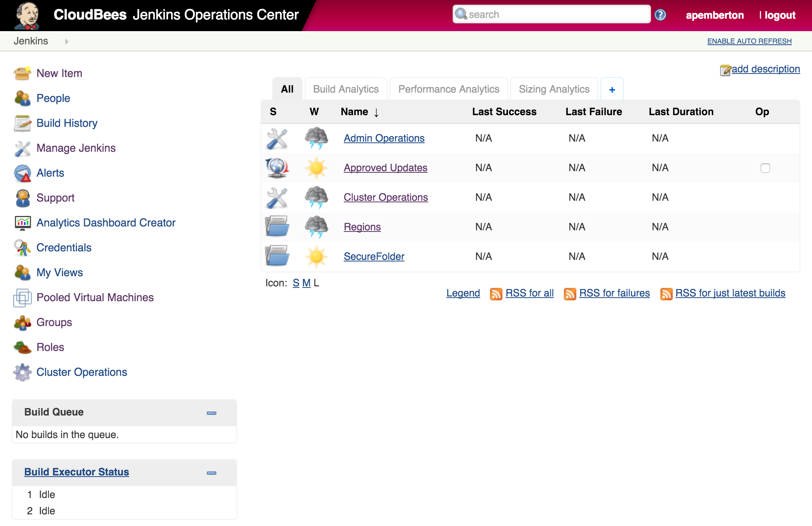Collapse the Build Queue panel

[x=211, y=413]
